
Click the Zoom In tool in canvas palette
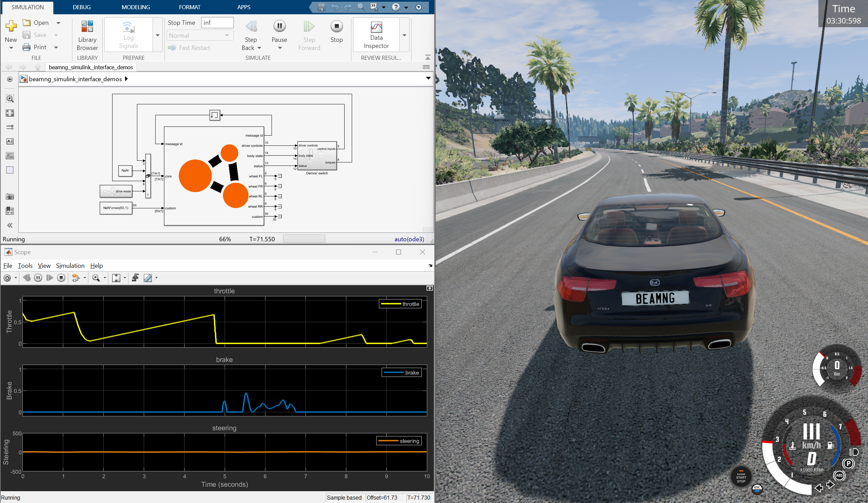coord(10,99)
